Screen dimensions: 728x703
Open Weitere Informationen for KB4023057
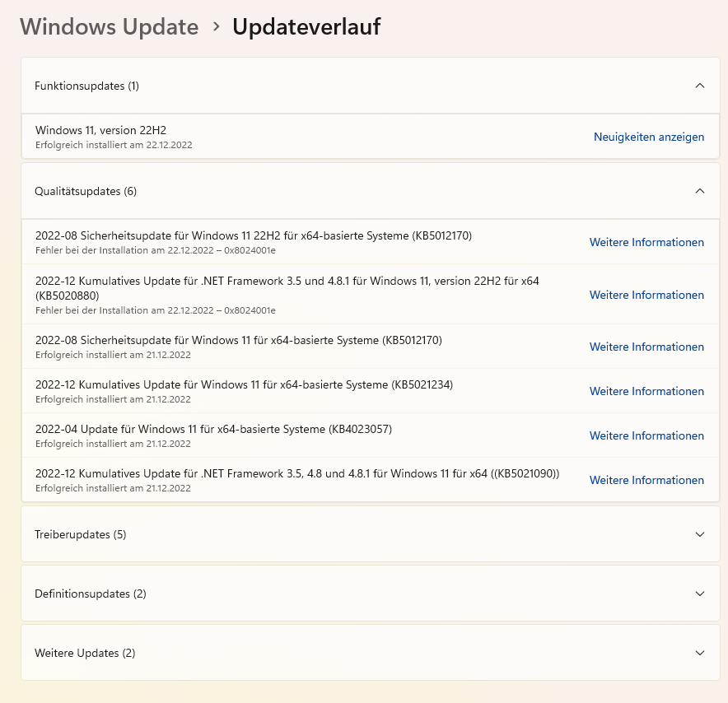pyautogui.click(x=646, y=435)
